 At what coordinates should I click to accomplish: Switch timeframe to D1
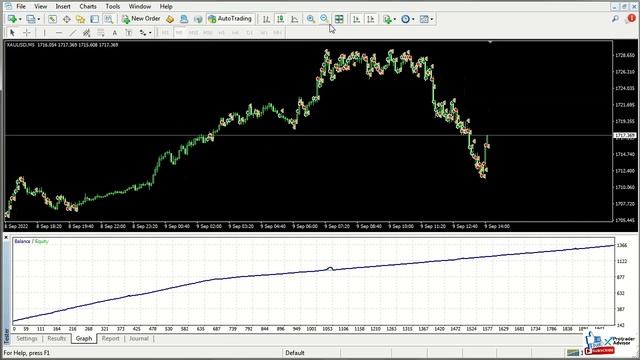point(250,33)
